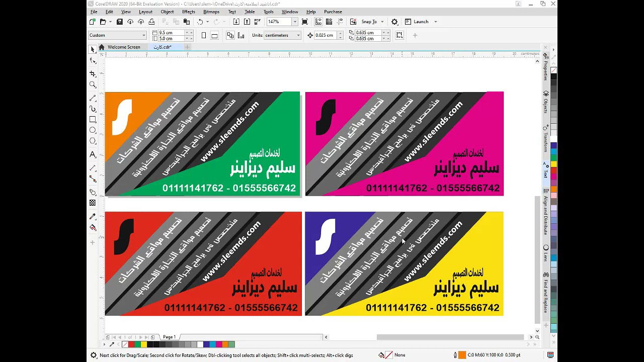Select the Pick tool in the toolbox
The width and height of the screenshot is (644, 362).
pyautogui.click(x=93, y=49)
